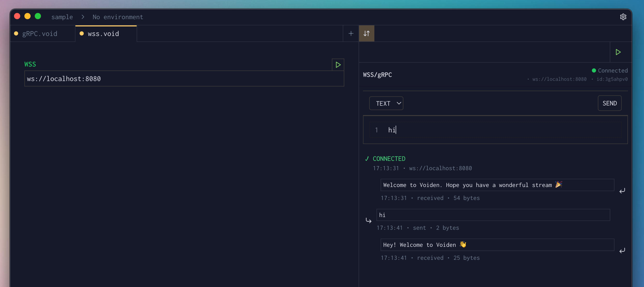Click the split layout arrows icon
Image resolution: width=644 pixels, height=287 pixels.
point(367,33)
